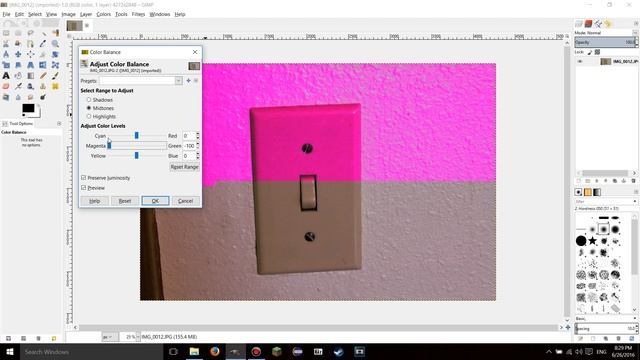640x360 pixels.
Task: Select the Ellipse Select tool
Action: 18,33
